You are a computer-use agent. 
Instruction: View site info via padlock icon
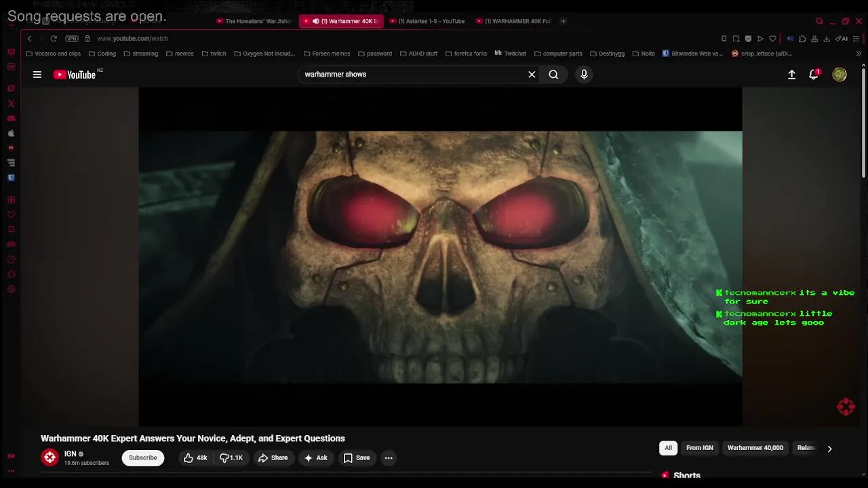point(87,39)
